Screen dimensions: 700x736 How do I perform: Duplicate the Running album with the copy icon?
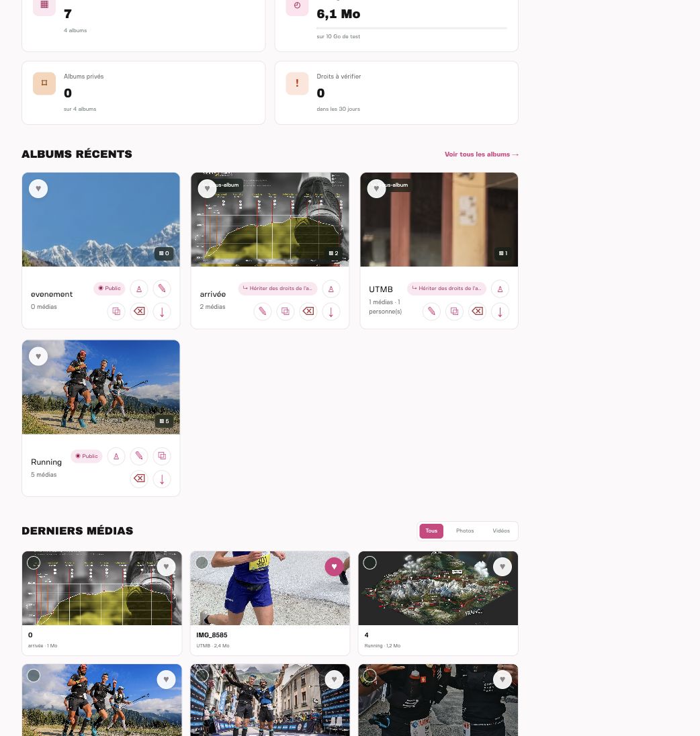[162, 456]
